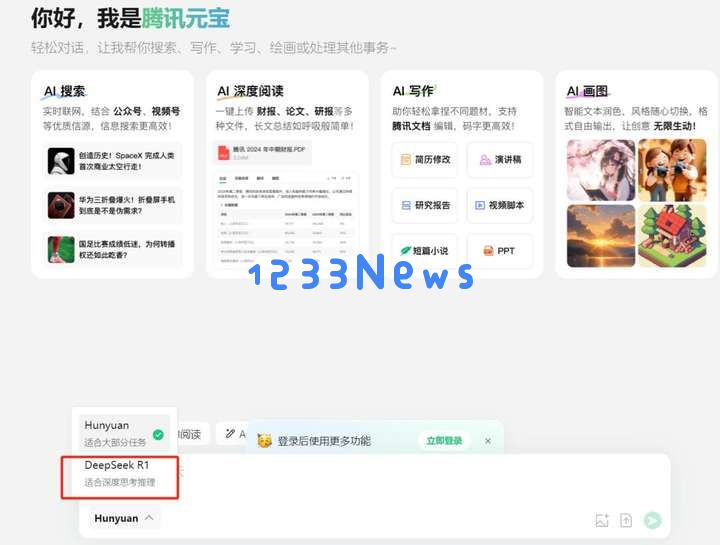
Task: Click the 适合深度思考推理 description text
Action: 120,482
